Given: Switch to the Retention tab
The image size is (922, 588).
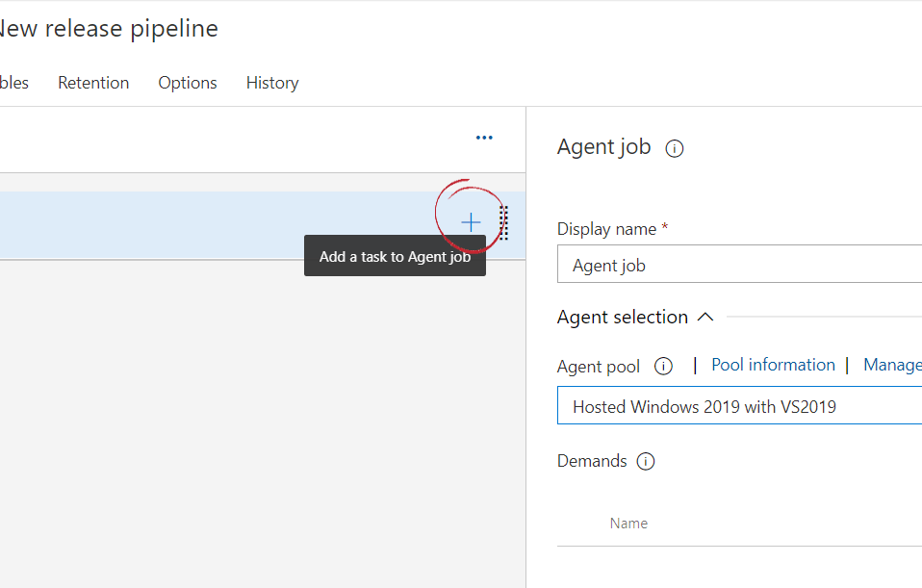Looking at the screenshot, I should tap(93, 83).
